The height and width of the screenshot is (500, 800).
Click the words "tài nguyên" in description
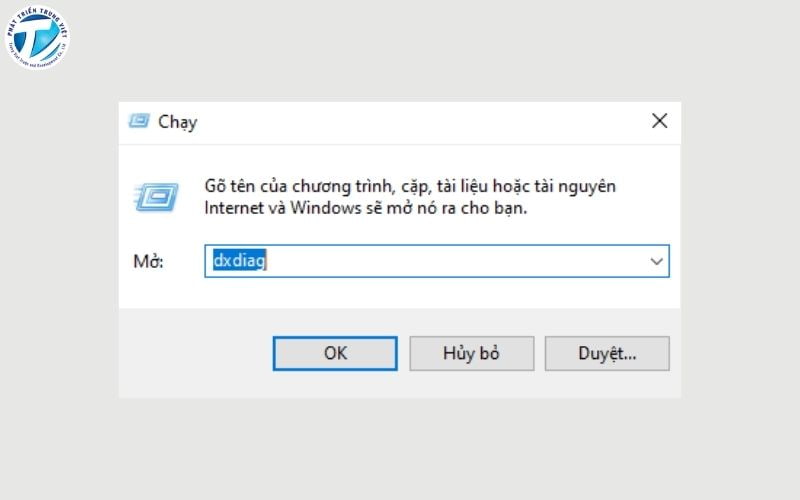pos(573,187)
